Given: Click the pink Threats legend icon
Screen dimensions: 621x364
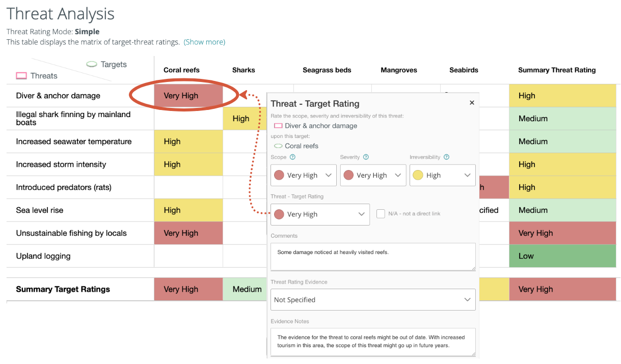Looking at the screenshot, I should pyautogui.click(x=21, y=76).
